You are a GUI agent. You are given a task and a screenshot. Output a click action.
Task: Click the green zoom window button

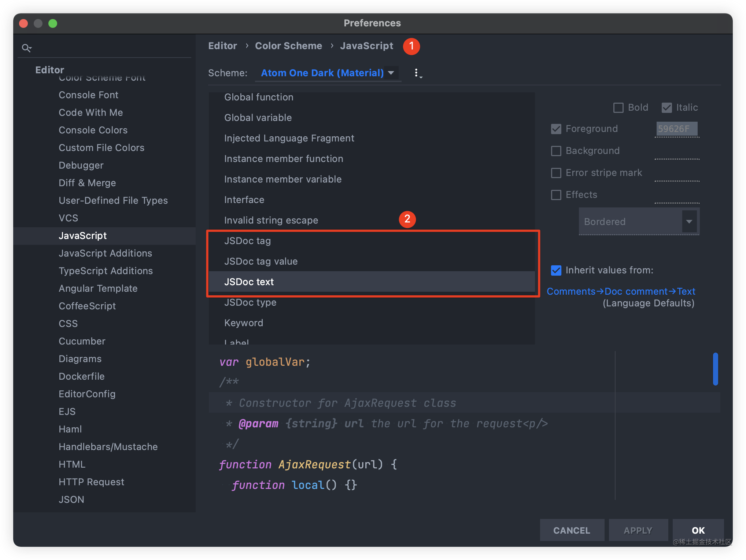tap(53, 23)
